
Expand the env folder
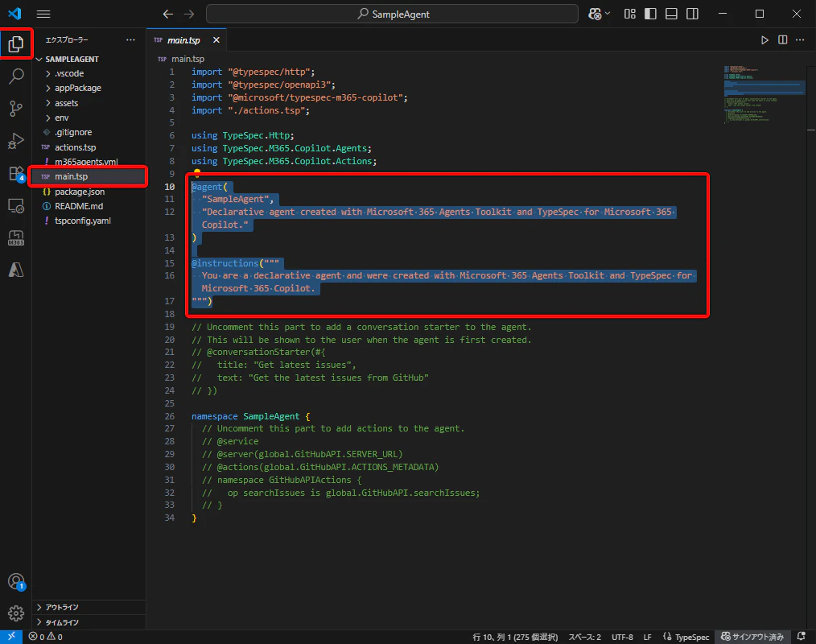89,118
